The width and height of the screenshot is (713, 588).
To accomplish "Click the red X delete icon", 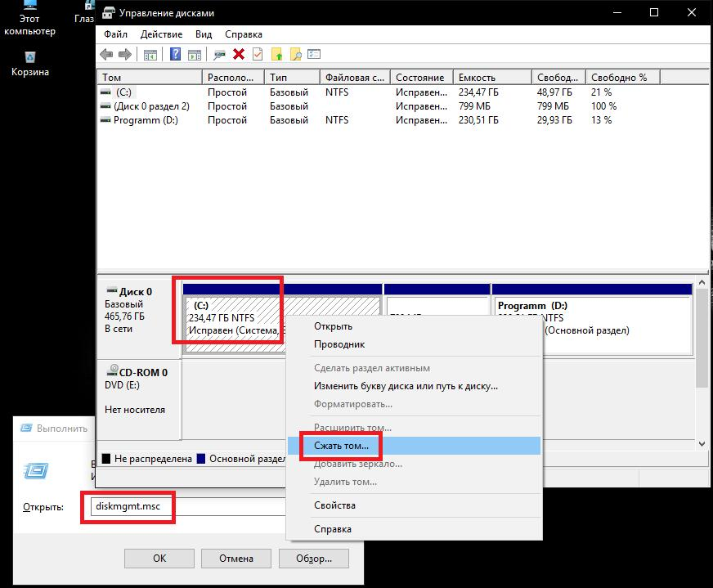I will point(239,54).
